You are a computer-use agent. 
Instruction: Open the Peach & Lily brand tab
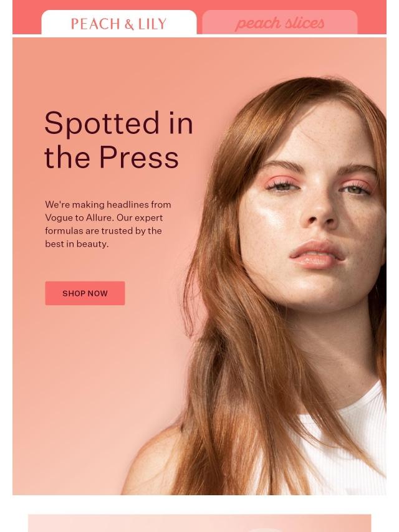point(119,22)
